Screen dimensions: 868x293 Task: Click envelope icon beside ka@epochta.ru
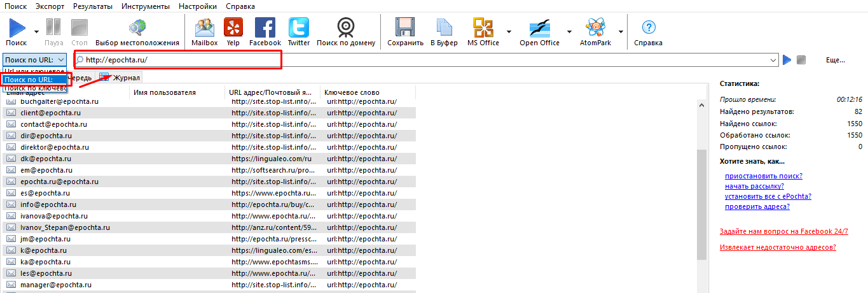[x=11, y=262]
